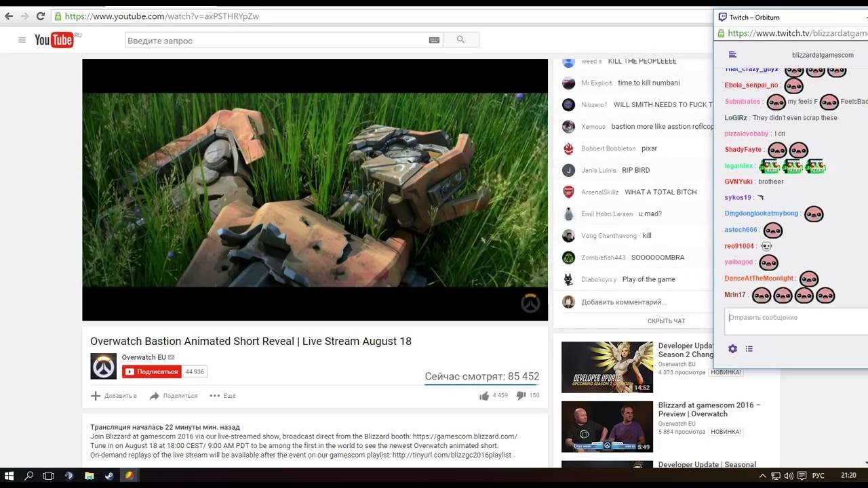Reload the YouTube page
Viewport: 868px width, 488px height.
pos(40,16)
